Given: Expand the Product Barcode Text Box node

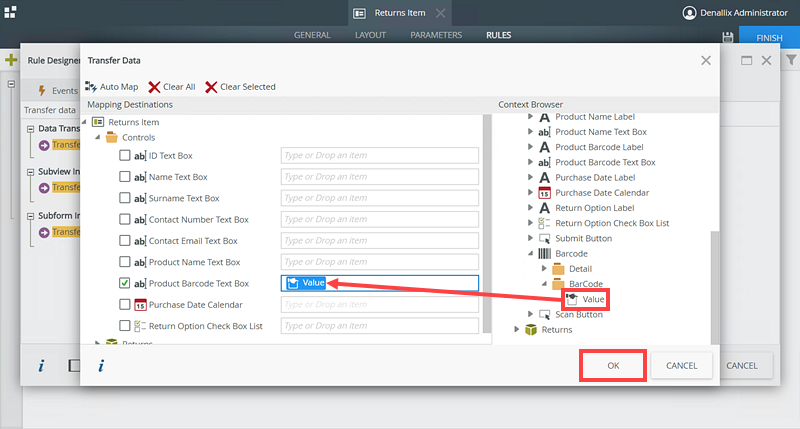Looking at the screenshot, I should tap(531, 162).
